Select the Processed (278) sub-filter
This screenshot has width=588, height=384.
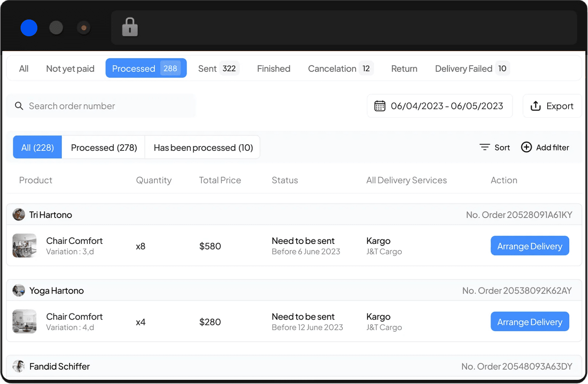tap(104, 147)
